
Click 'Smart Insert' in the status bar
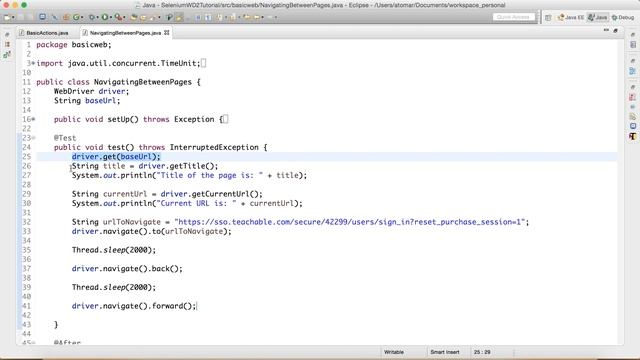point(444,352)
